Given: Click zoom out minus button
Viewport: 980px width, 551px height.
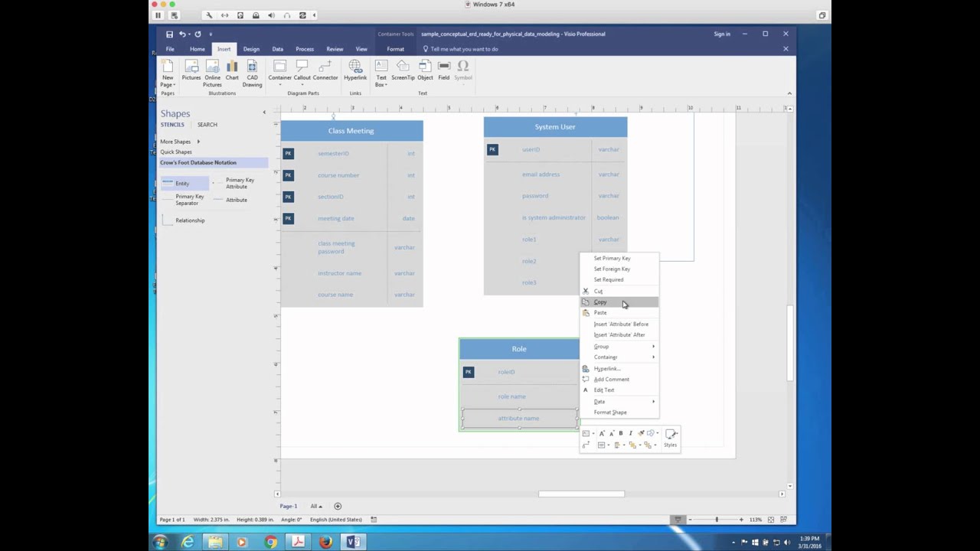Looking at the screenshot, I should (690, 520).
